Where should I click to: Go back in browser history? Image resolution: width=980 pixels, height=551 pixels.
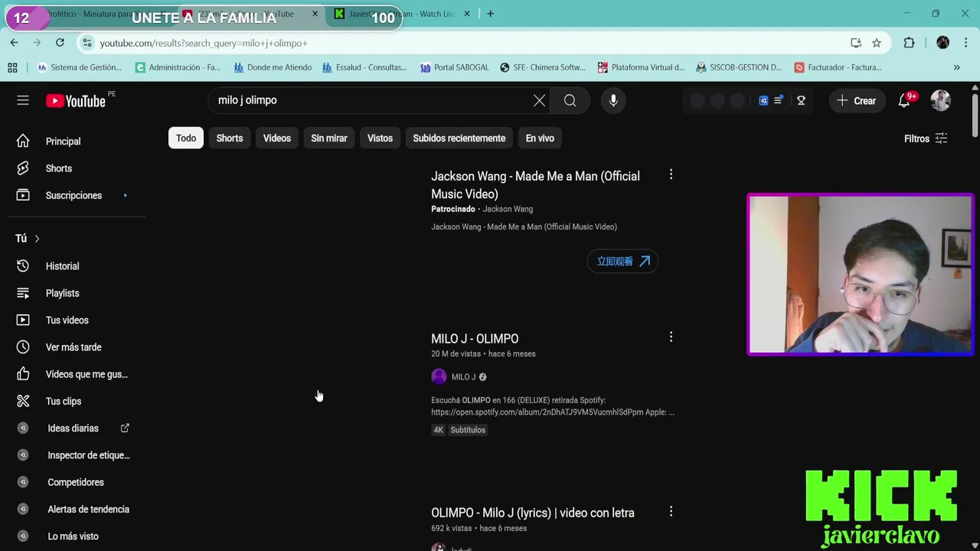coord(14,43)
